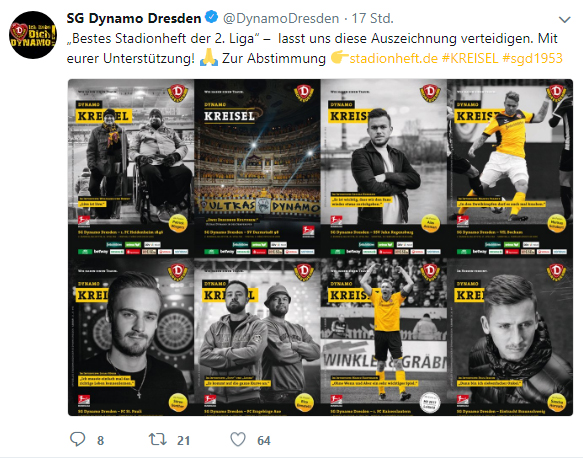Click the @DynamoDresden handle
The width and height of the screenshot is (583, 458).
(281, 18)
